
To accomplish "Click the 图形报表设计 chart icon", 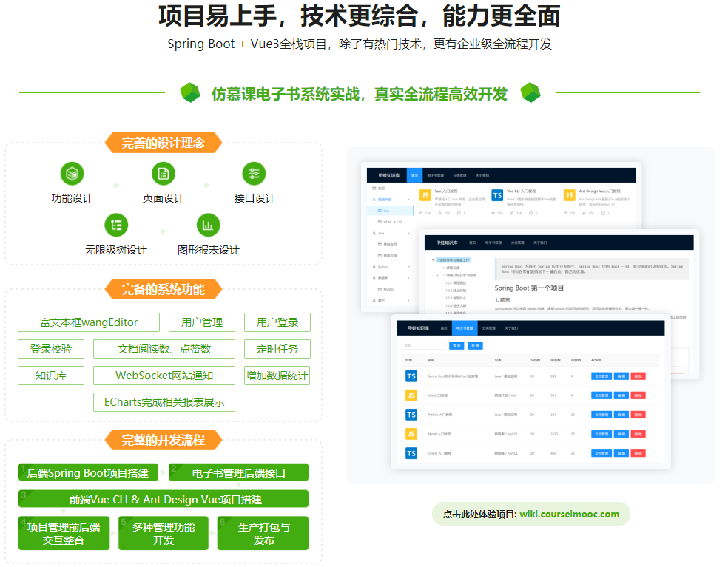I will [x=208, y=225].
